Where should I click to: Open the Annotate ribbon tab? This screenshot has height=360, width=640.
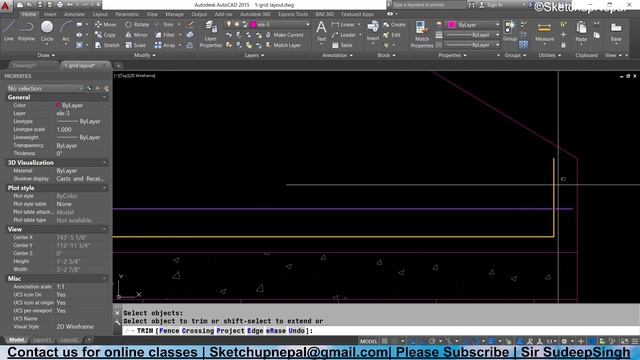coord(74,14)
